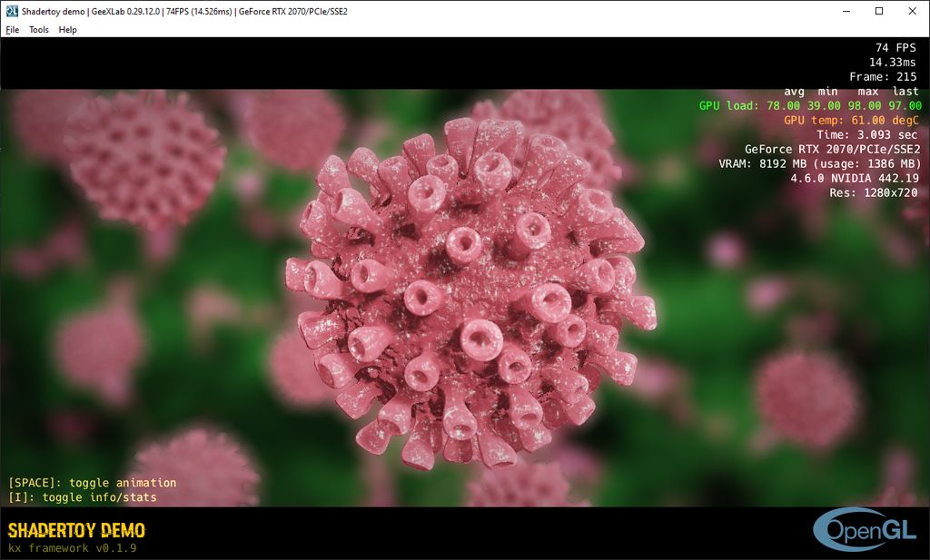930x560 pixels.
Task: Click the GPU load statistics line
Action: pyautogui.click(x=810, y=105)
